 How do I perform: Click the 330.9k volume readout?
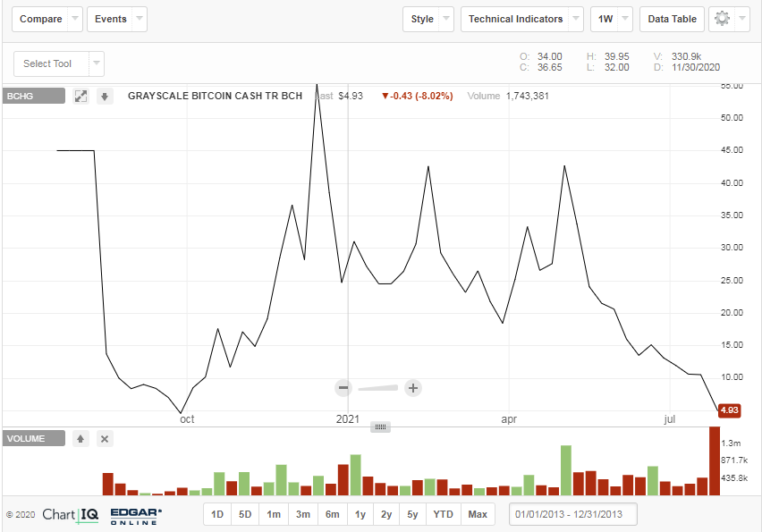tap(686, 57)
